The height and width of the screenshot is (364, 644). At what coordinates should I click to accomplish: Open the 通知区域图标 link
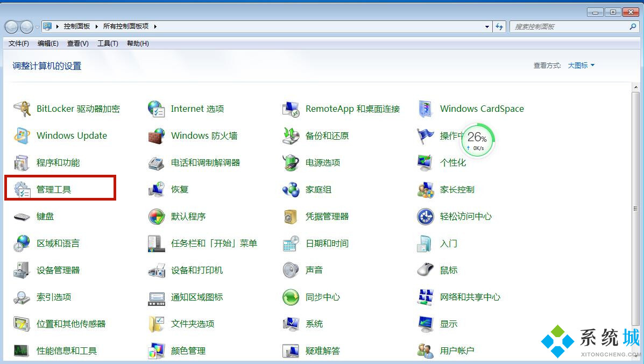point(197,297)
